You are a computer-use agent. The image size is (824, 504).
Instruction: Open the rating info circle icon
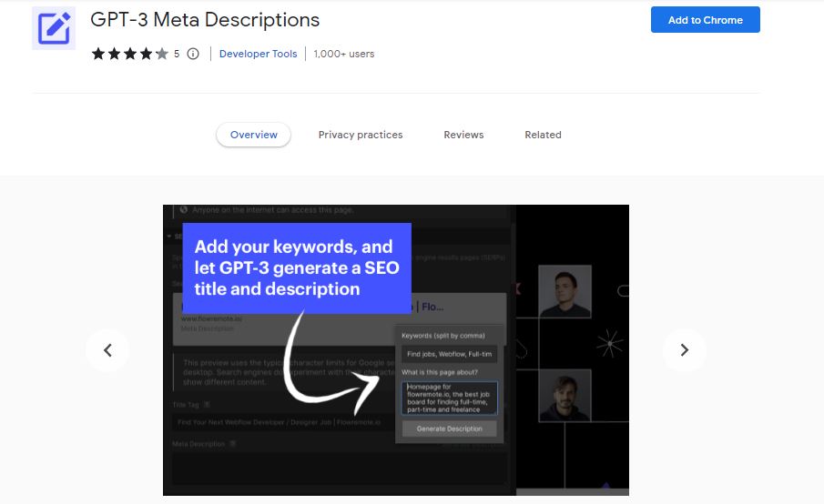193,54
